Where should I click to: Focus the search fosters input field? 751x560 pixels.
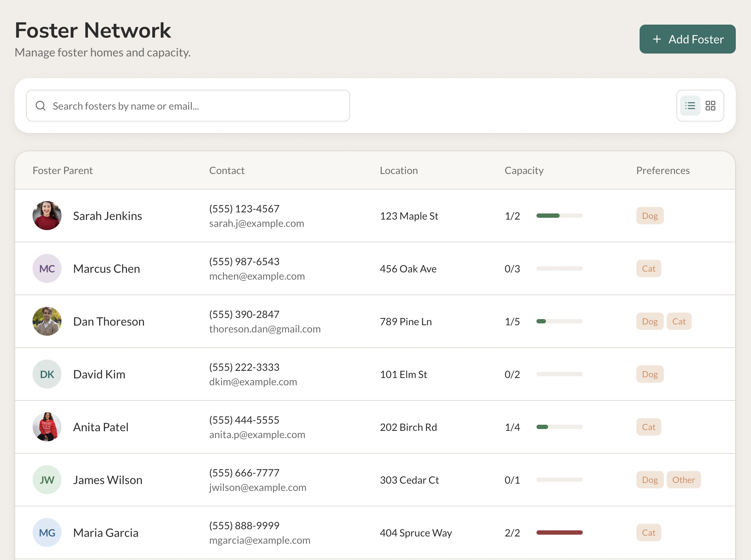(188, 106)
